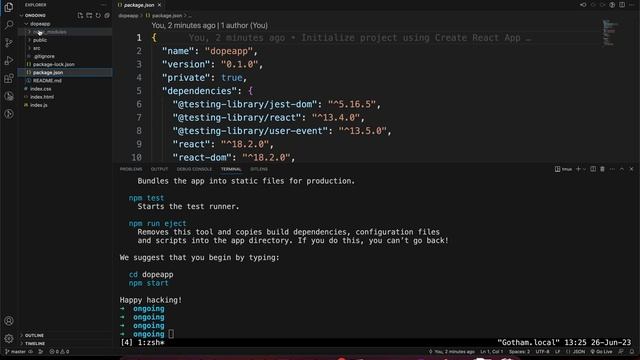Screen dimensions: 640x360
Task: Open the Extensions view
Action: click(x=9, y=78)
